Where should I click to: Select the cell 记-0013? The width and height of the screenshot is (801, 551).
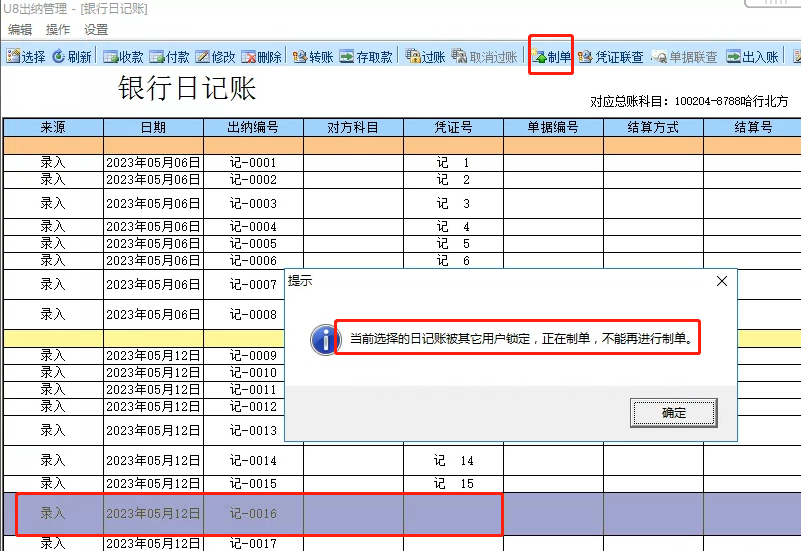click(x=244, y=430)
